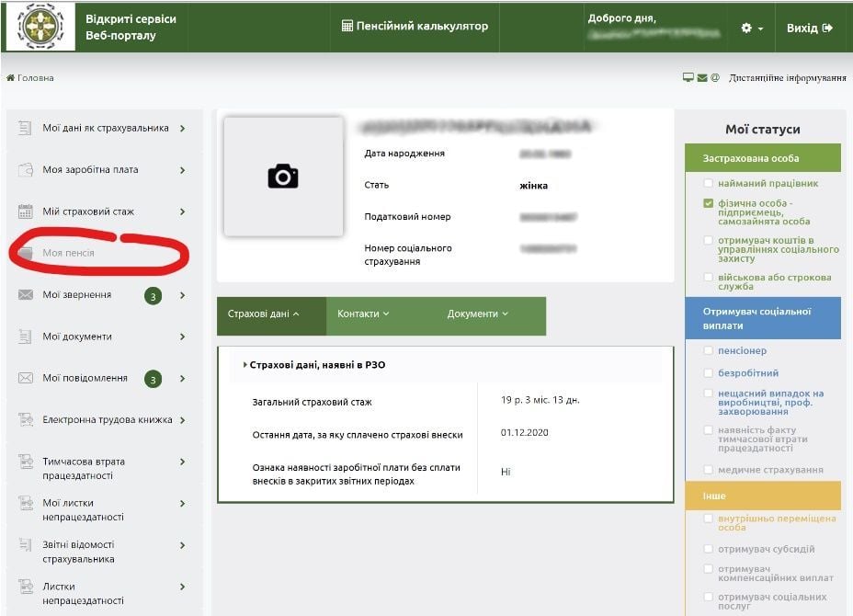This screenshot has height=616, width=853.
Task: Toggle нещасний випадок на виробництві checkbox
Action: (708, 393)
